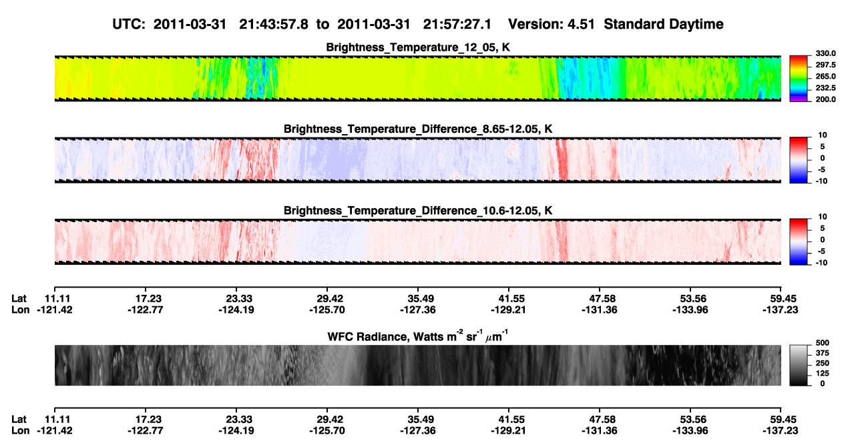Click '10' on the 10.6-12.05 color bar
This screenshot has width=868, height=445.
click(x=823, y=217)
